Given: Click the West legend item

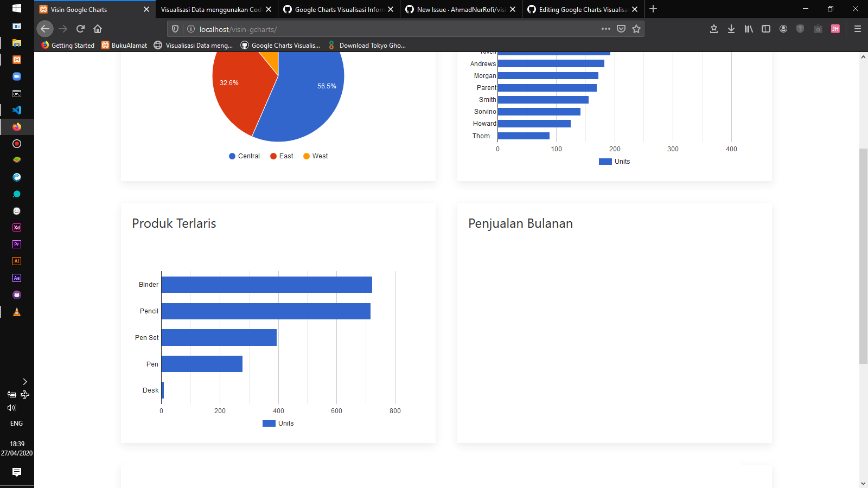Looking at the screenshot, I should [x=315, y=156].
